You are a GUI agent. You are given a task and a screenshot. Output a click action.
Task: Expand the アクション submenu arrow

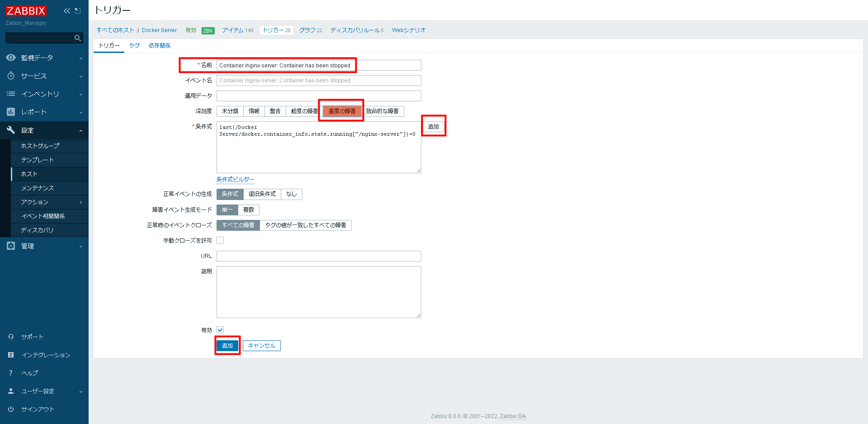coord(81,202)
